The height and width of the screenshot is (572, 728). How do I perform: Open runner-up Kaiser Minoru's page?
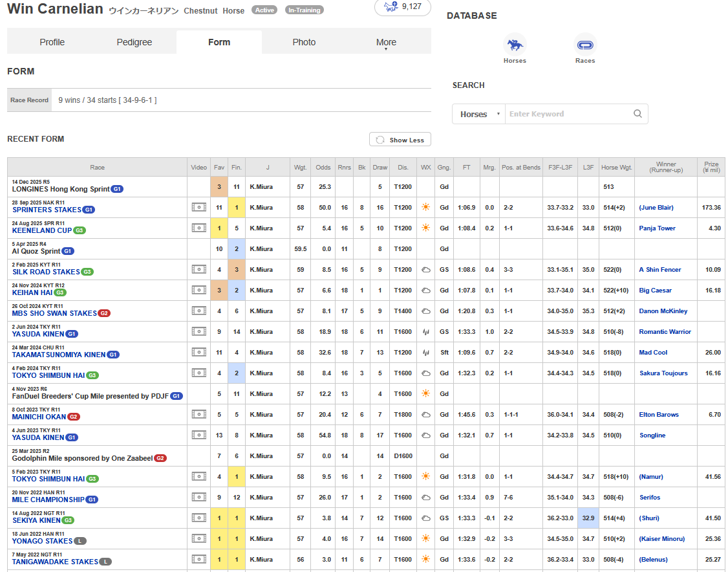pyautogui.click(x=661, y=539)
